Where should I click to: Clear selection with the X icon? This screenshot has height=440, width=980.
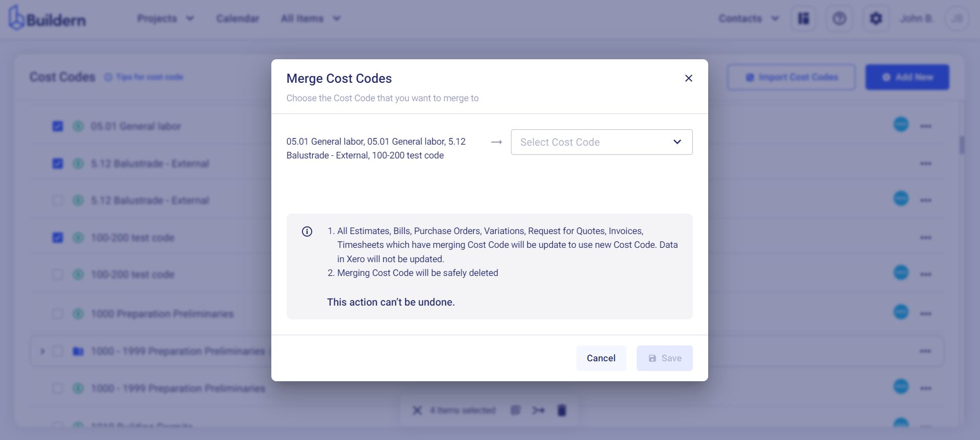tap(417, 410)
